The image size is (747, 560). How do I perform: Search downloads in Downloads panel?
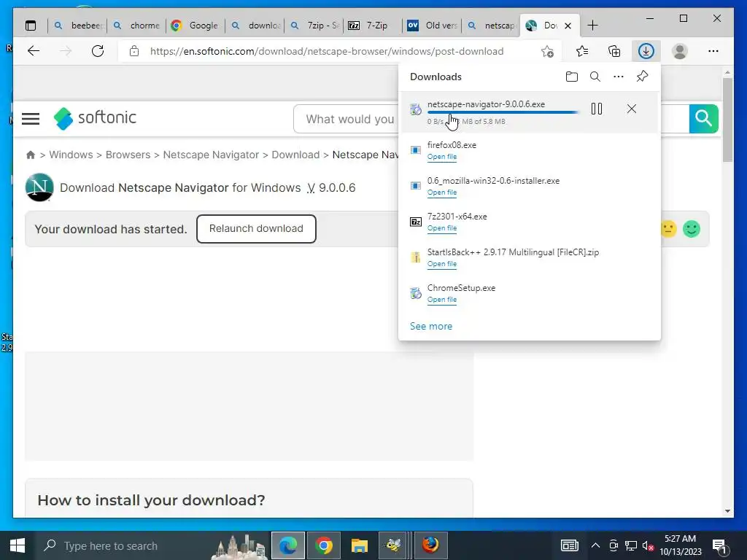click(x=595, y=77)
